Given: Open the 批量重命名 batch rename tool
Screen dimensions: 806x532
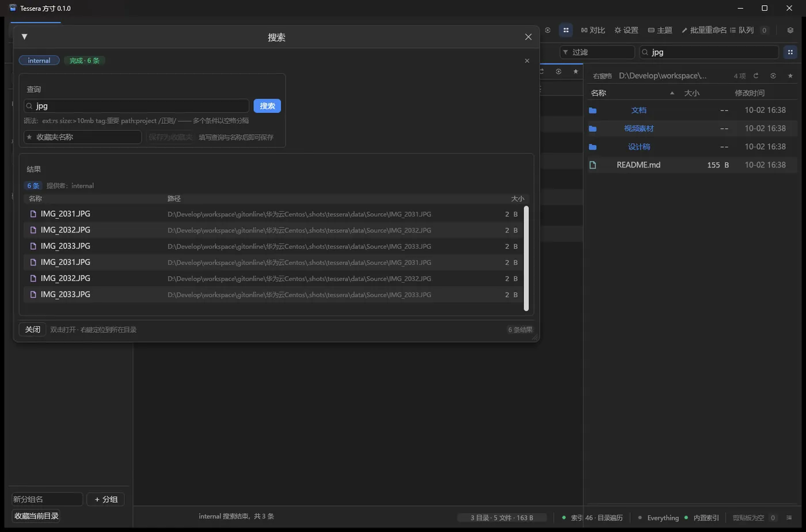Looking at the screenshot, I should (x=704, y=30).
